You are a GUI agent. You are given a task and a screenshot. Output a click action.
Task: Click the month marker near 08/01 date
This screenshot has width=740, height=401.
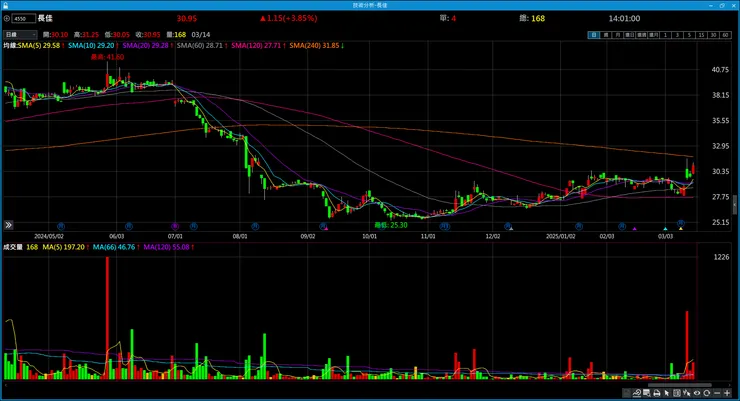(255, 226)
